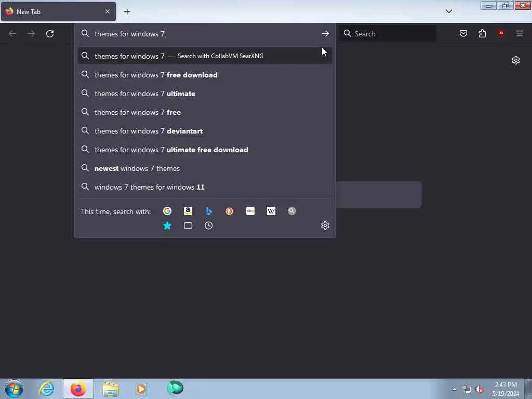The image size is (532, 399).
Task: Open Windows Explorer folder in taskbar
Action: tap(111, 389)
